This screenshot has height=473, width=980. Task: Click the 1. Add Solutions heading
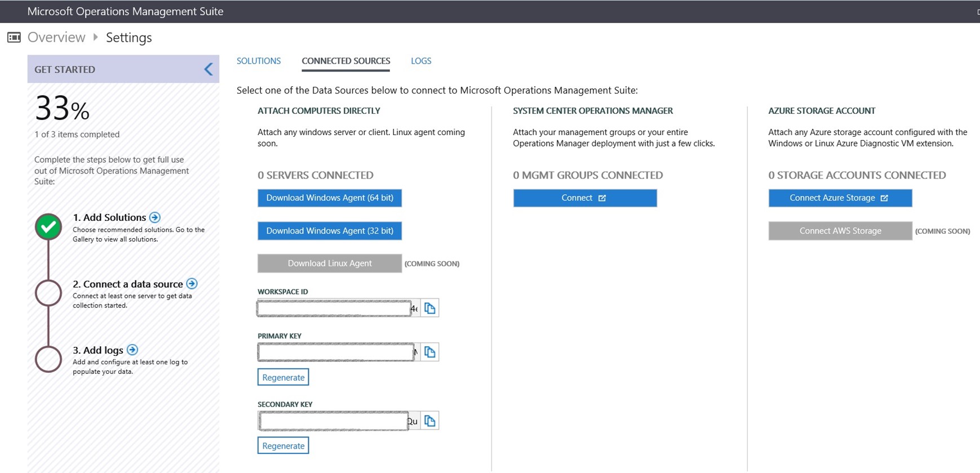(109, 217)
